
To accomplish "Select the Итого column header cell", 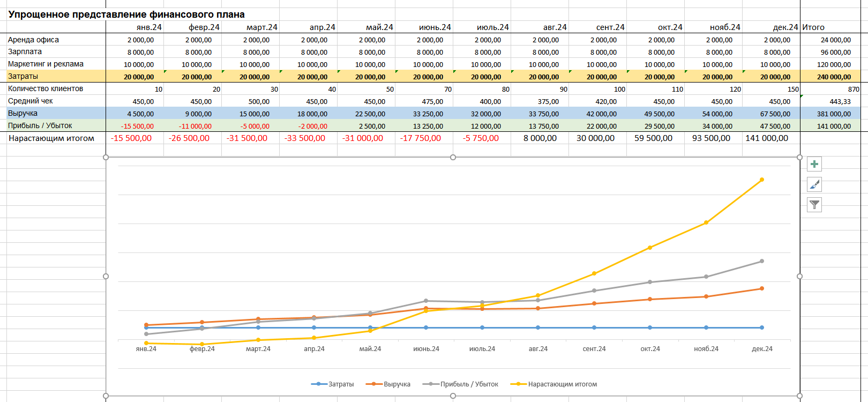I will [830, 27].
